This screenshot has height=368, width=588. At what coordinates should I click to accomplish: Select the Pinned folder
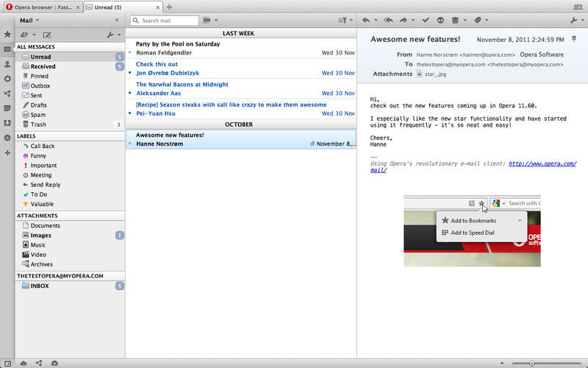pyautogui.click(x=70, y=77)
